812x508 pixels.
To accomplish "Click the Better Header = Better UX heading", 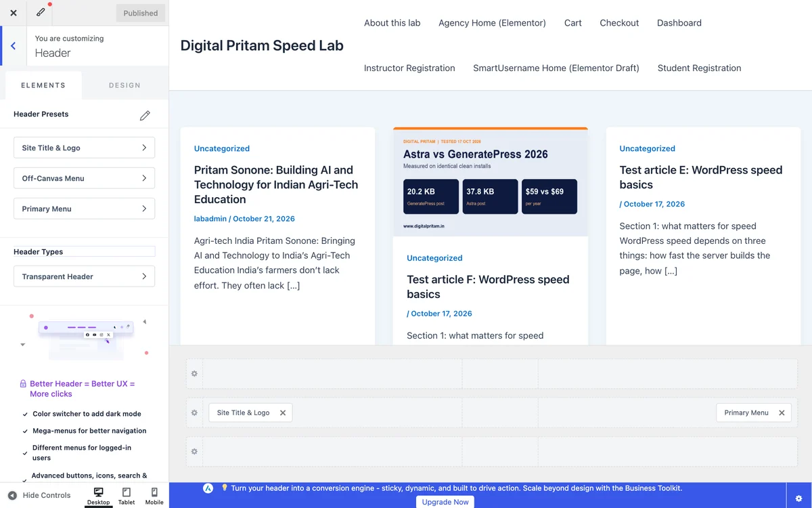I will coord(82,389).
